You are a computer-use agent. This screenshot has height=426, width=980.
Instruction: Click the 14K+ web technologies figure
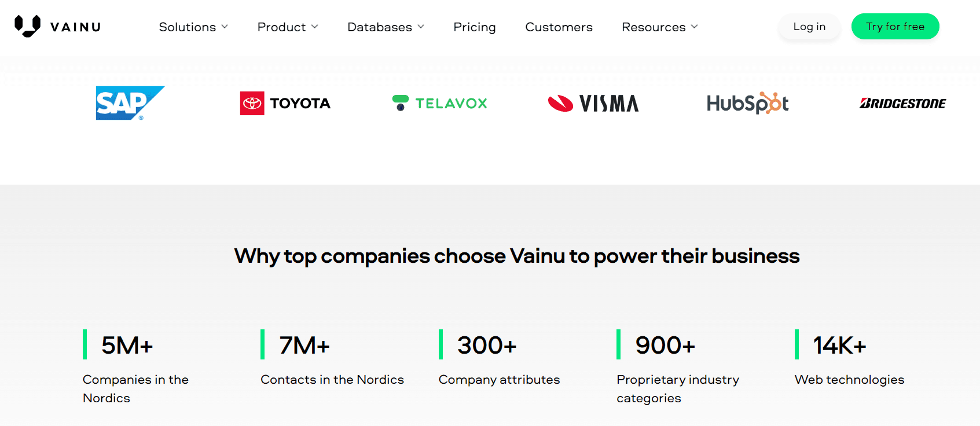pos(839,346)
